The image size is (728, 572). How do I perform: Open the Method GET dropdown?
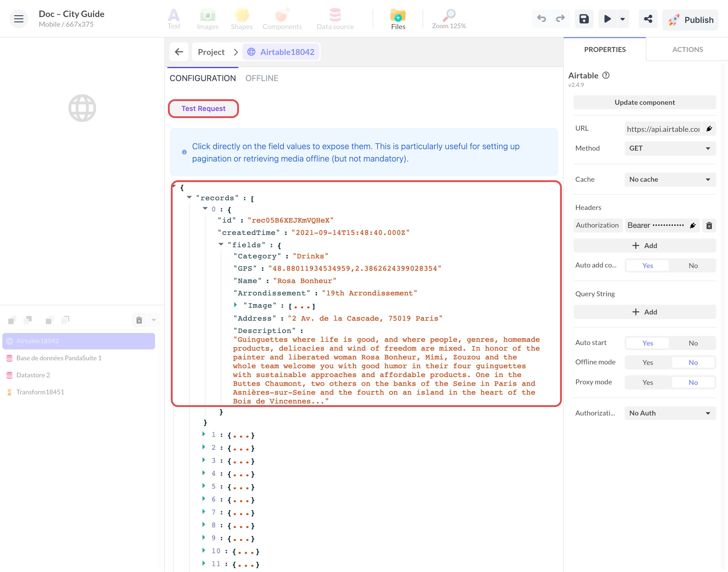point(670,148)
